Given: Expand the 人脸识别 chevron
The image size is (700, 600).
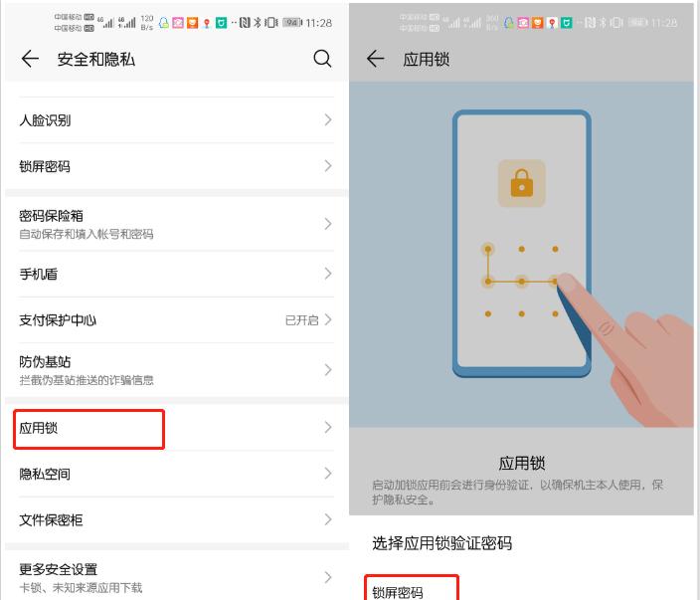Looking at the screenshot, I should 328,119.
